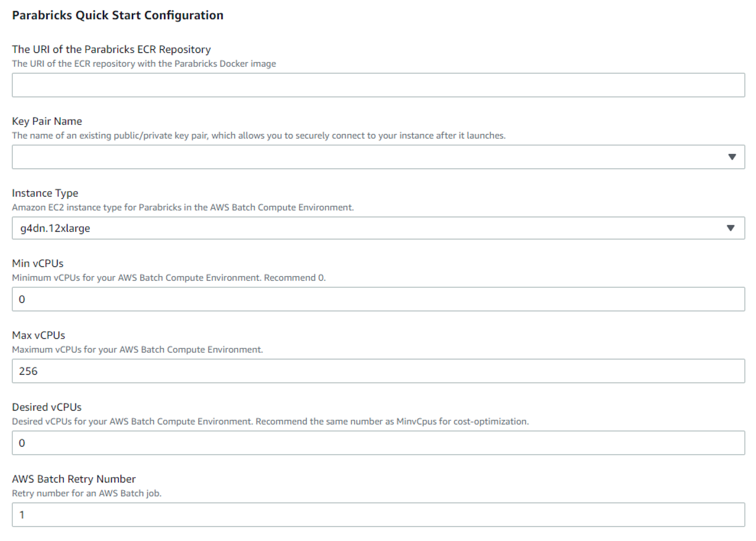Select the value 256 in Max vCPUs
Screen dimensions: 756x541
tap(29, 371)
